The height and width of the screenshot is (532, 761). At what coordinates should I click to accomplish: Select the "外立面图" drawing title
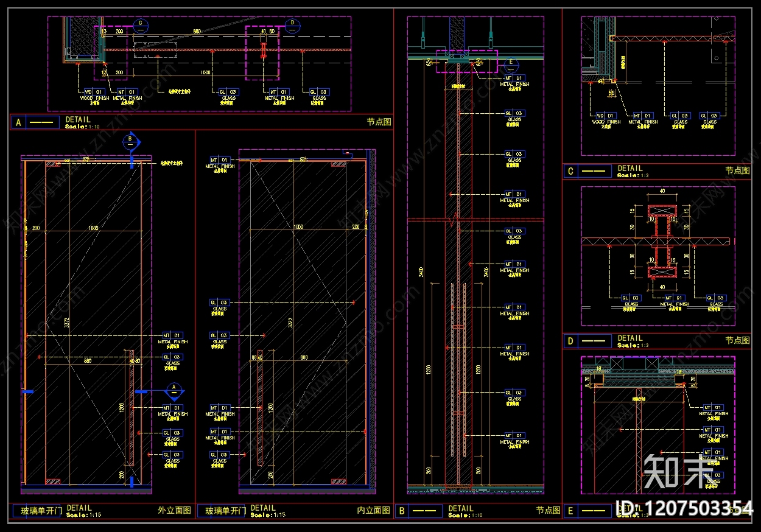174,511
